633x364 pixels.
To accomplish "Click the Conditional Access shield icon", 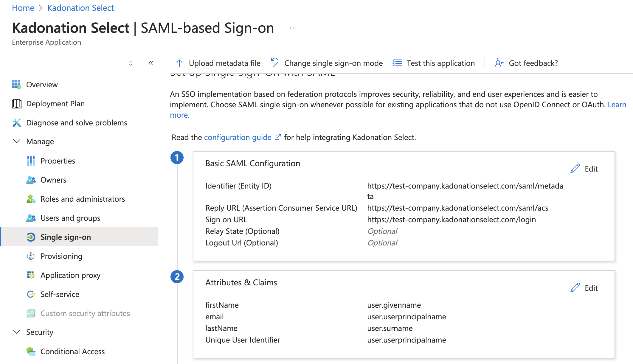I will (31, 351).
